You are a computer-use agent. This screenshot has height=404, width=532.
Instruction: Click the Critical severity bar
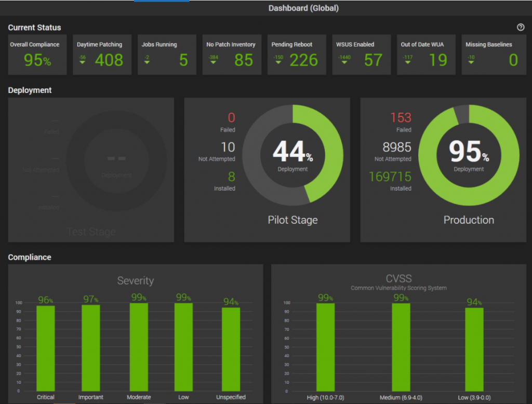click(46, 348)
